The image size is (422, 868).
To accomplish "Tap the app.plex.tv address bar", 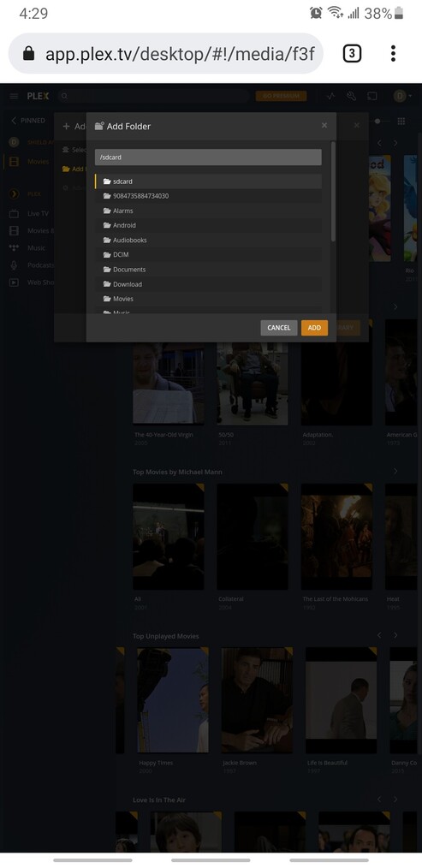I will coord(166,53).
